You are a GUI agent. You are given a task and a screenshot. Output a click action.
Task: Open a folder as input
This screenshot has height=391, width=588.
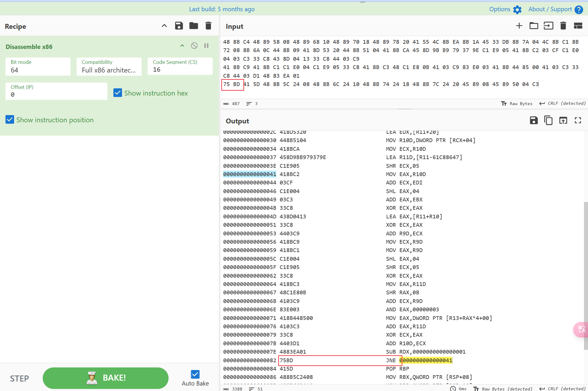click(534, 26)
